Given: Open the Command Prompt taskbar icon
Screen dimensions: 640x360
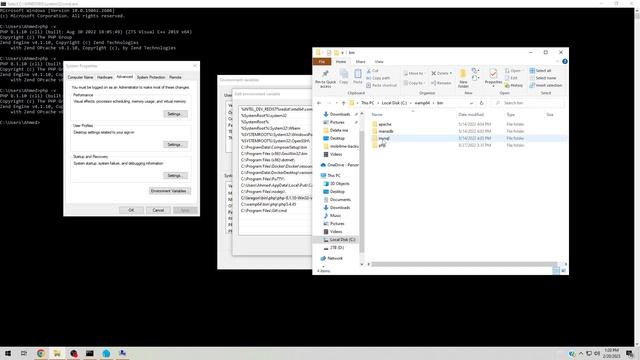Looking at the screenshot, I should [x=89, y=353].
